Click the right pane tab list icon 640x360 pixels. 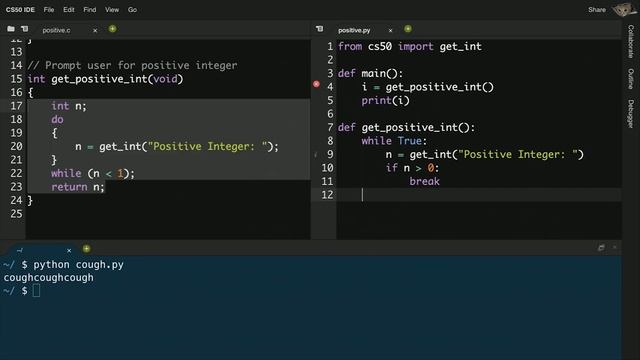tap(320, 29)
